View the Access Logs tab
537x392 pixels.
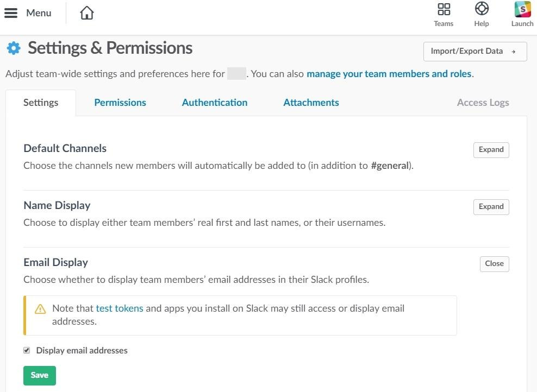(x=483, y=102)
